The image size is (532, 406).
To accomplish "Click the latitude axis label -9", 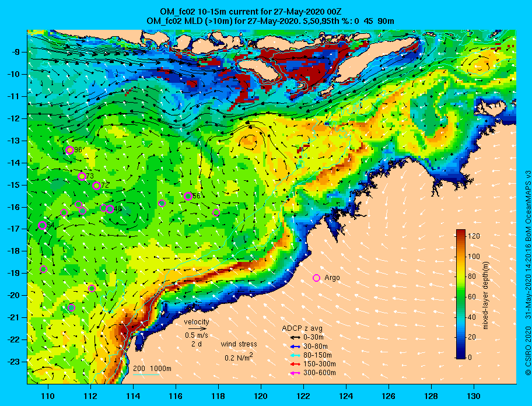I will point(16,52).
